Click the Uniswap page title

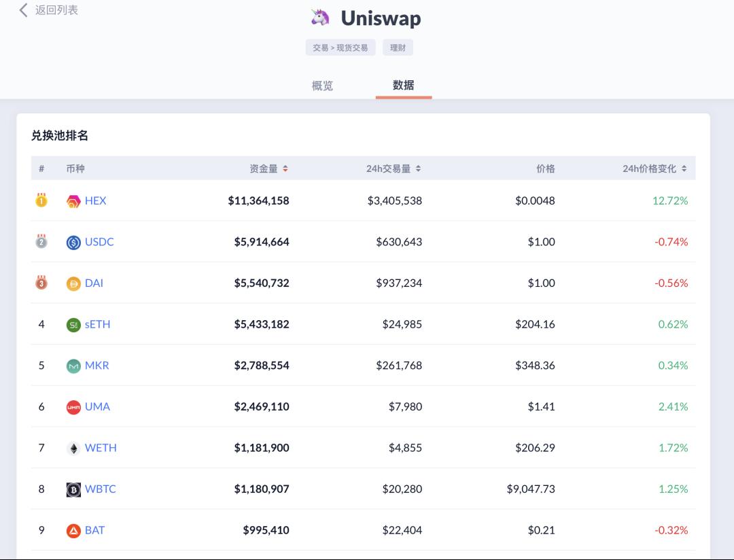tap(381, 18)
